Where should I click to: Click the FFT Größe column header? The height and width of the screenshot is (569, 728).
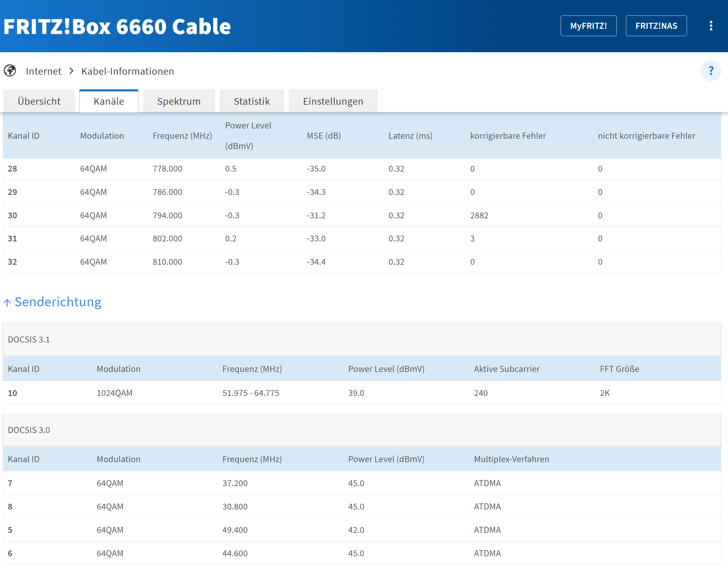tap(619, 369)
